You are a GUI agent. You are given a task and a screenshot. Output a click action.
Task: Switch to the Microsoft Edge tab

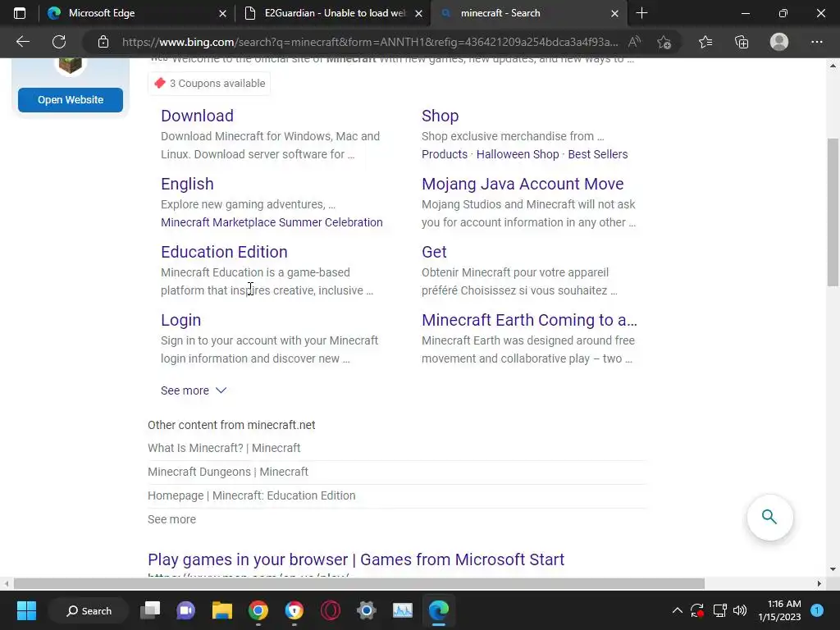click(137, 13)
